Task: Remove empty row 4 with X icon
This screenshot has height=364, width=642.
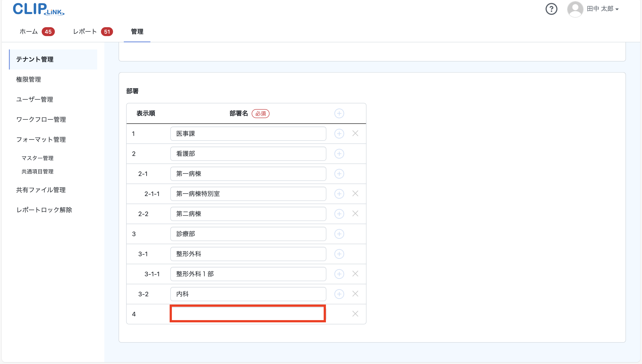Action: (355, 314)
